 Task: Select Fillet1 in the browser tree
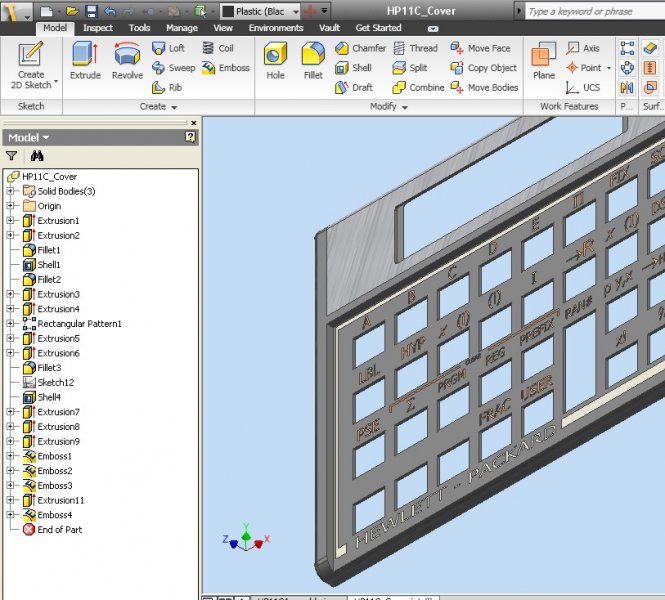(42, 250)
